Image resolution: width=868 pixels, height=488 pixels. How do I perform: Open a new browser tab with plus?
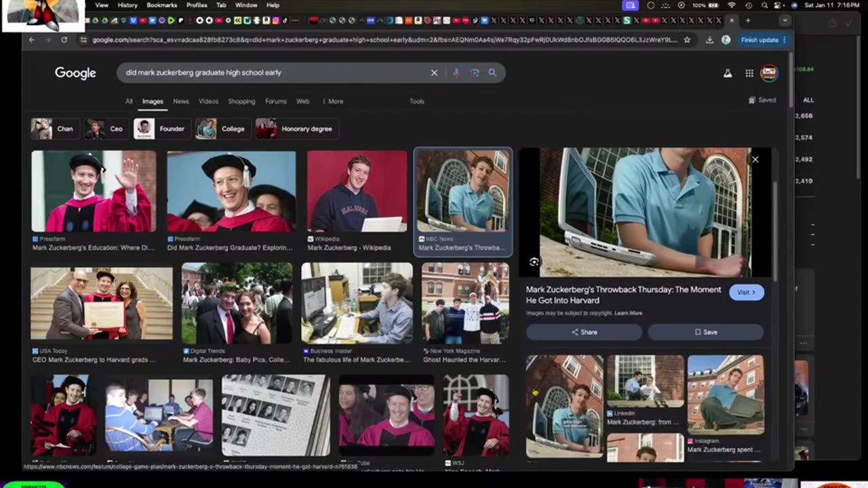(x=748, y=20)
